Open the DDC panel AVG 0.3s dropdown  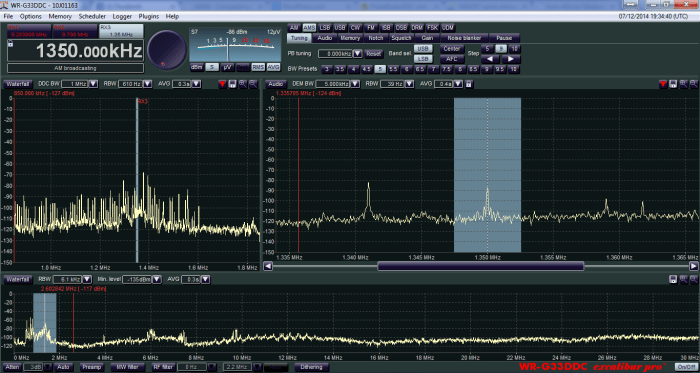[x=196, y=84]
